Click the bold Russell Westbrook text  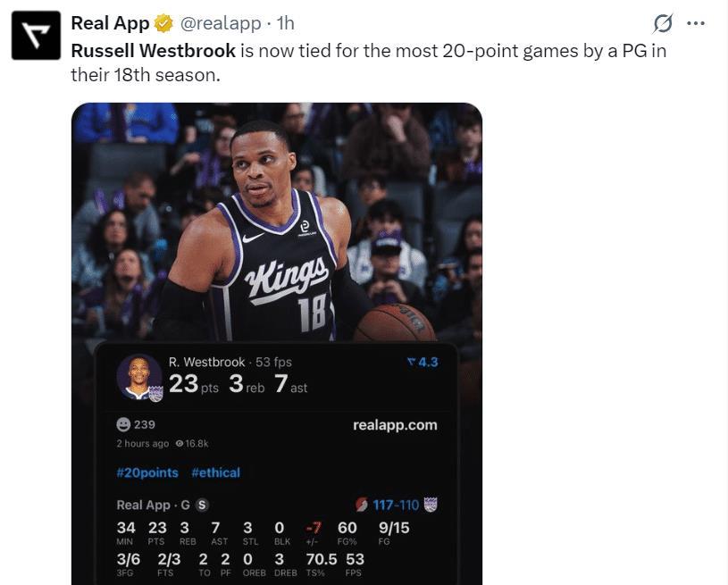(x=153, y=50)
